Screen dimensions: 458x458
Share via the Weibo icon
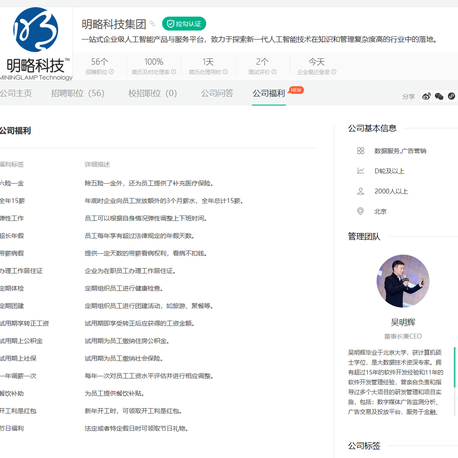[x=426, y=96]
